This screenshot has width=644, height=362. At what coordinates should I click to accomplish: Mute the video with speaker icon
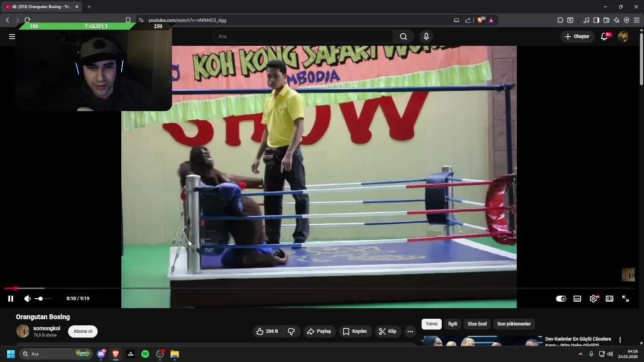27,299
